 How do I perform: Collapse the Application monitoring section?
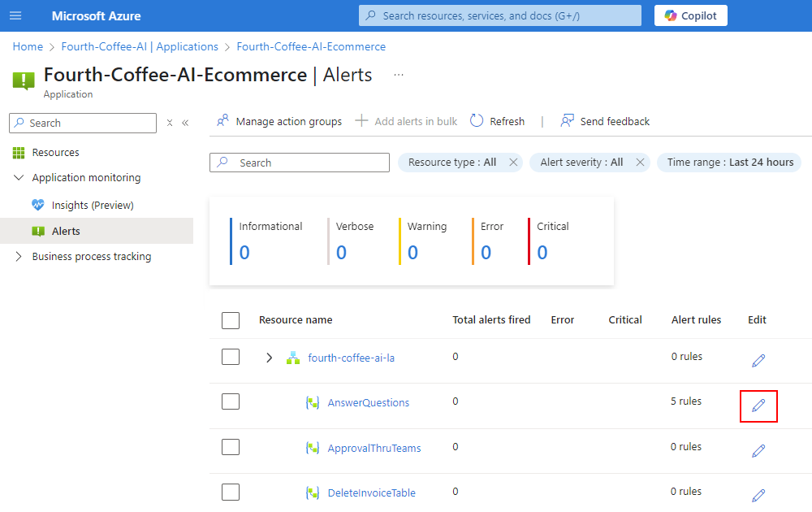(x=19, y=178)
